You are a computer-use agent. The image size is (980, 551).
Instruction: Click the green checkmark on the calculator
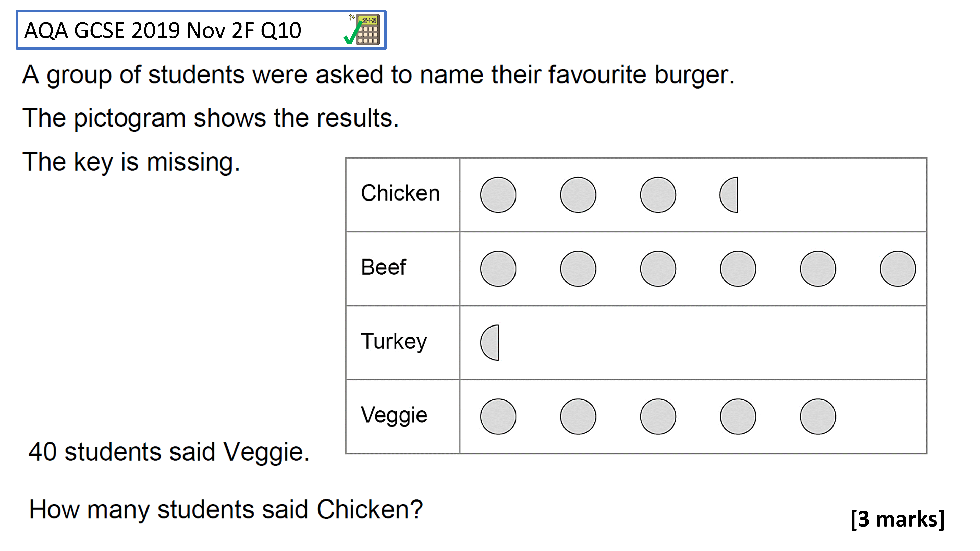pos(353,33)
